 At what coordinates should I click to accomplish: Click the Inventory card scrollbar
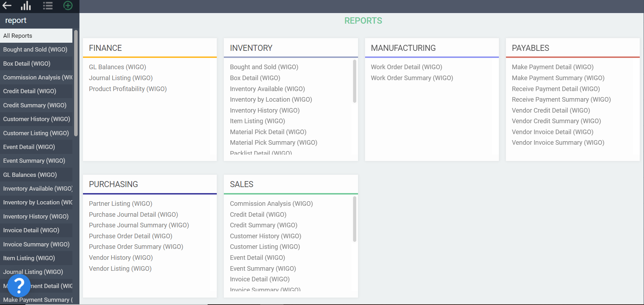pos(354,81)
